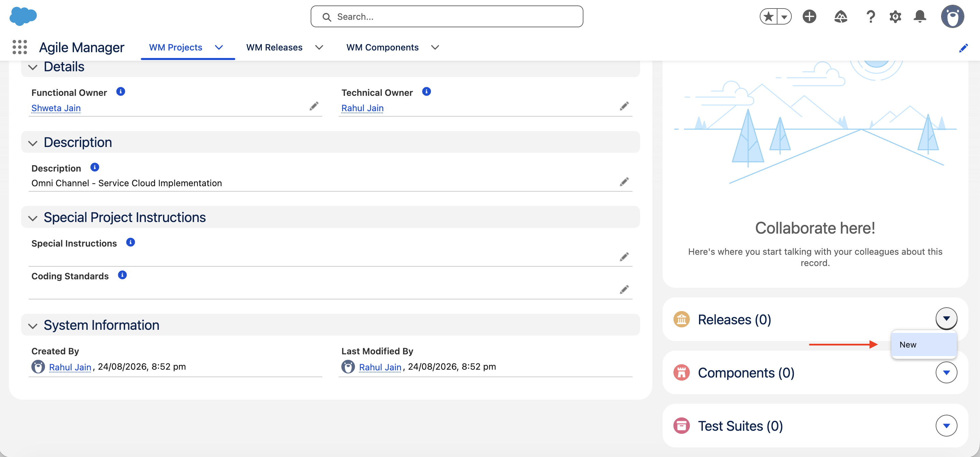980x457 pixels.
Task: Open Created By Rahul Jain link
Action: [70, 367]
